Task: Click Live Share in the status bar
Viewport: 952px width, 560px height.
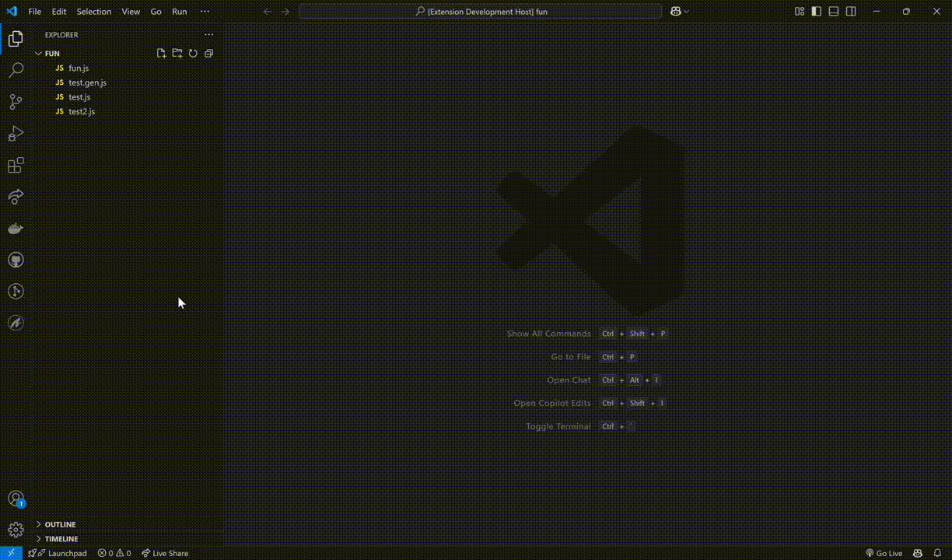Action: pyautogui.click(x=165, y=554)
